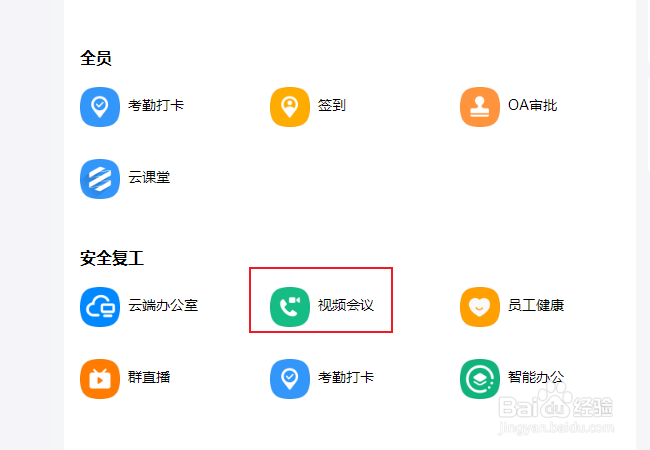The height and width of the screenshot is (450, 650).
Task: Open the orange OA审批 stamp icon
Action: pyautogui.click(x=480, y=107)
